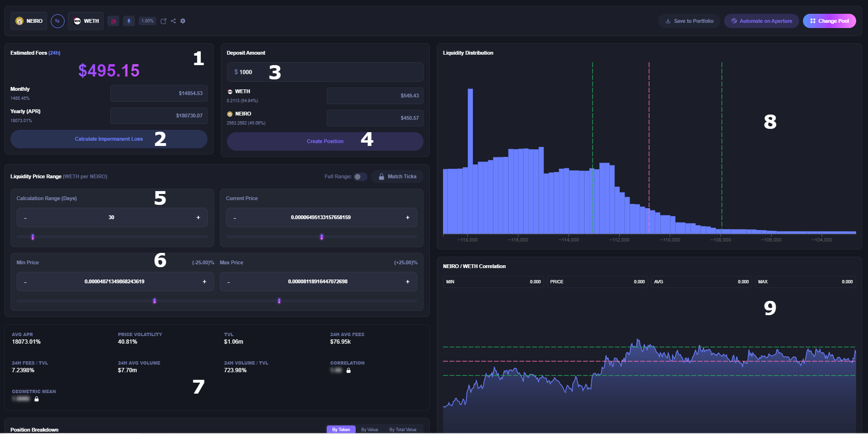
Task: Increase Max Price with plus button
Action: [407, 282]
